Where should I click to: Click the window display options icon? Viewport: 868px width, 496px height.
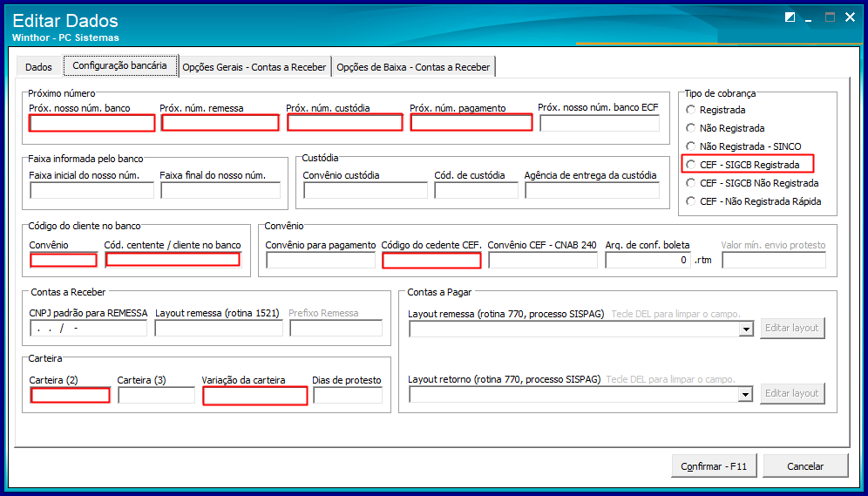790,17
